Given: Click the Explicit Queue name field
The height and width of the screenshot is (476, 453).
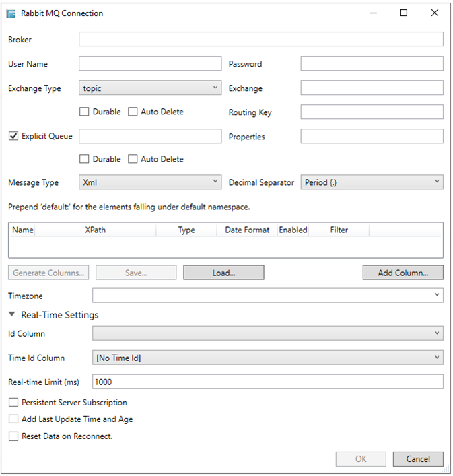Looking at the screenshot, I should [x=150, y=136].
